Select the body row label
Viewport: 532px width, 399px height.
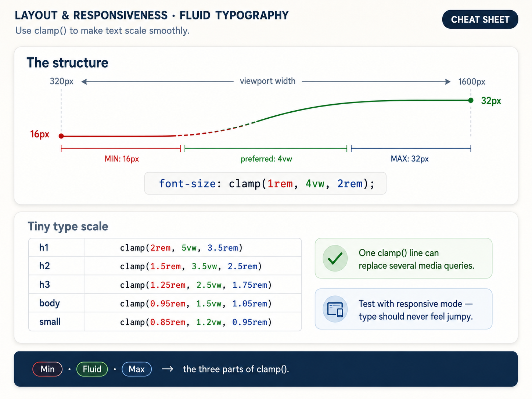[50, 303]
